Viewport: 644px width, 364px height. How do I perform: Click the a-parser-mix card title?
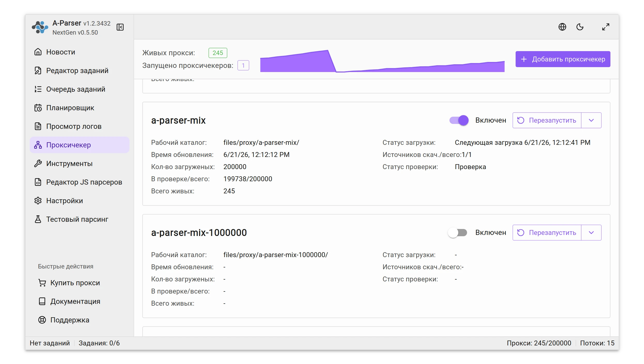pos(178,120)
